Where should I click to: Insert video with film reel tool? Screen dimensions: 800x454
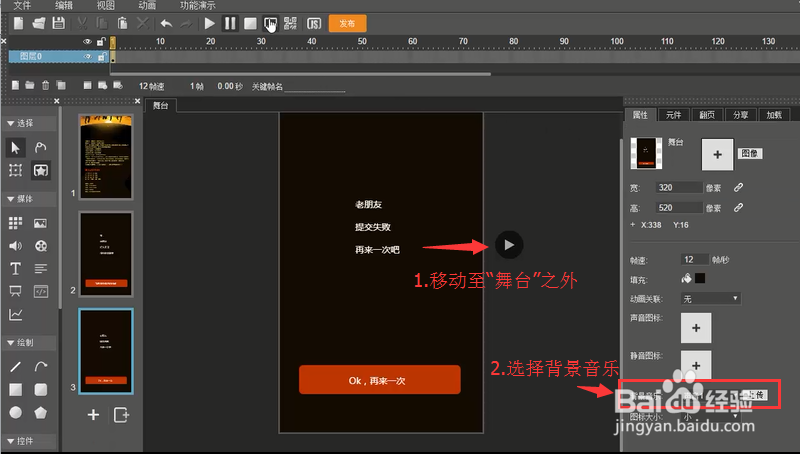41,246
